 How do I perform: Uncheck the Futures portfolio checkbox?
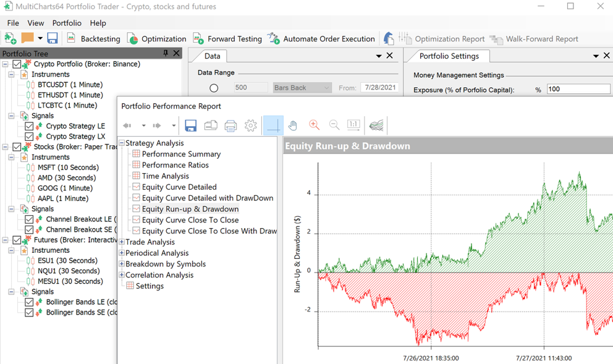(x=17, y=240)
